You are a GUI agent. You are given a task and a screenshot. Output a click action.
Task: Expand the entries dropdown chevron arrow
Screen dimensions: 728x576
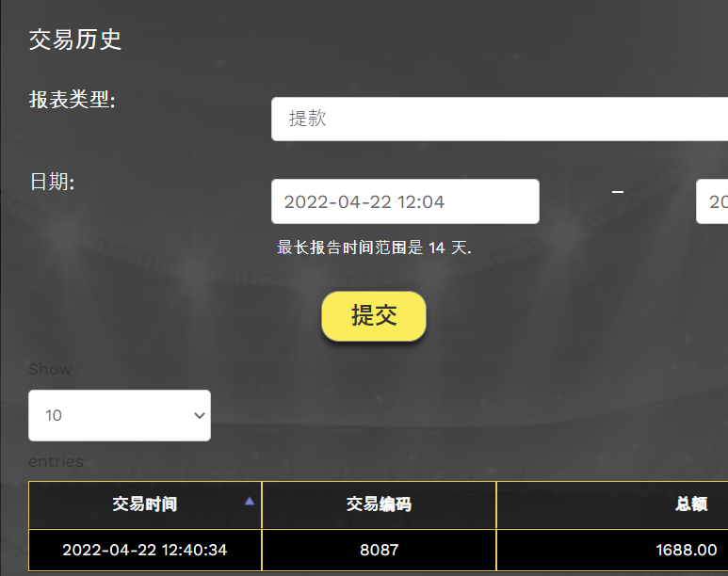pyautogui.click(x=199, y=415)
